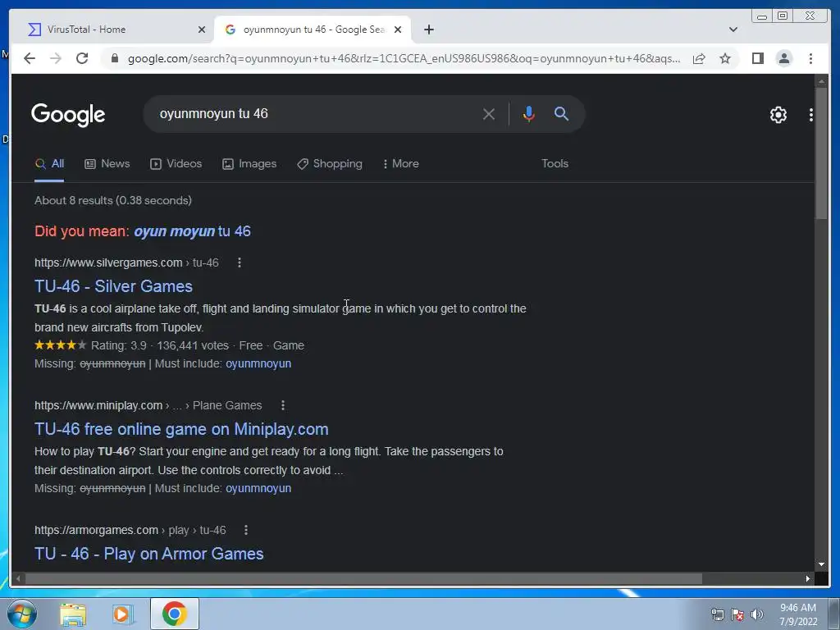Submit search with the magnifier icon

click(561, 113)
